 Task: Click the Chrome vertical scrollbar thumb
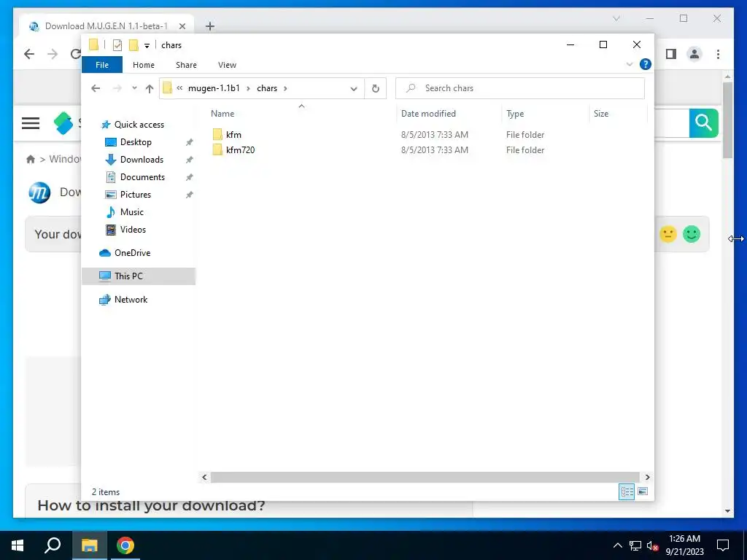tap(727, 120)
